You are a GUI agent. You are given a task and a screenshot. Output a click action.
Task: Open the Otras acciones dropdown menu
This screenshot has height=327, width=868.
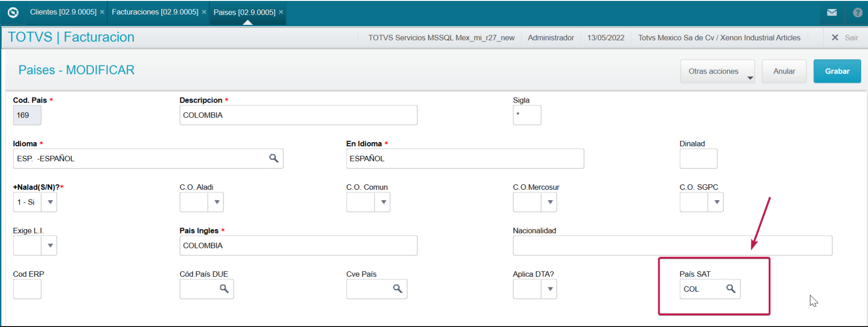coord(717,71)
